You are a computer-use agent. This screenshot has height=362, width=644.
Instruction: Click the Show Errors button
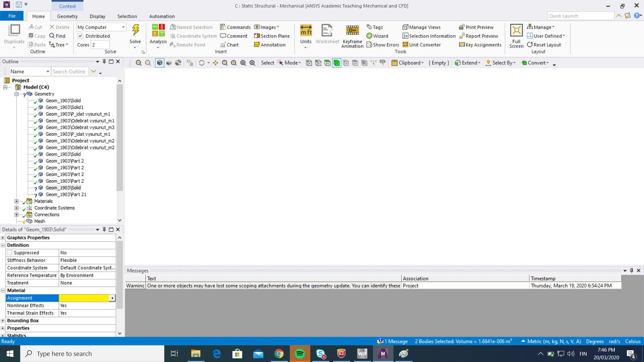coord(382,45)
